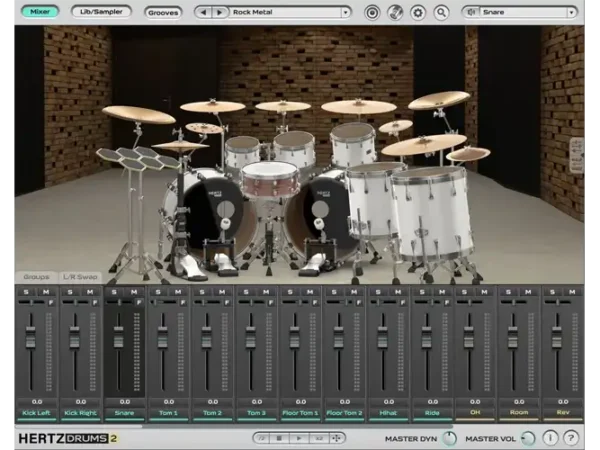Image resolution: width=600 pixels, height=450 pixels.
Task: Open the info button next to Master Vol
Action: click(550, 438)
